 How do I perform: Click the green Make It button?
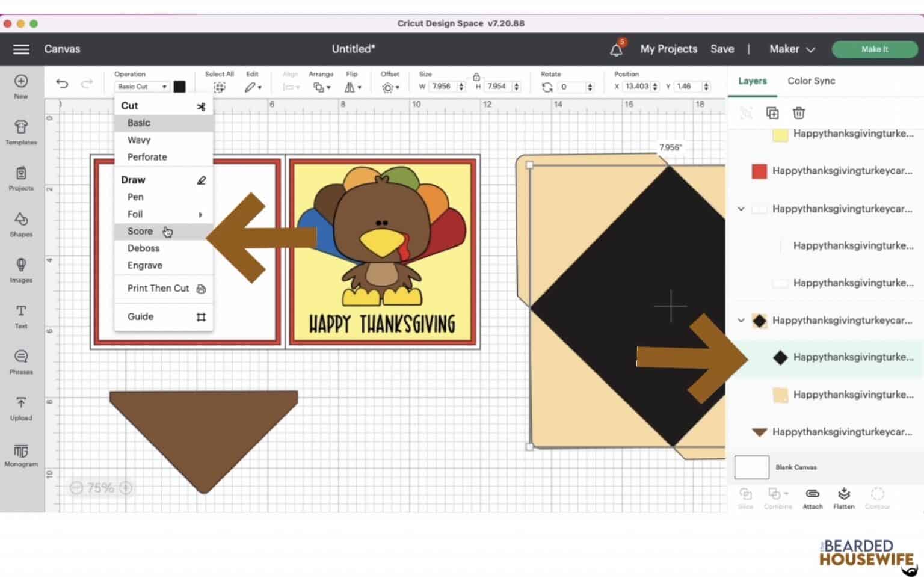pyautogui.click(x=874, y=49)
